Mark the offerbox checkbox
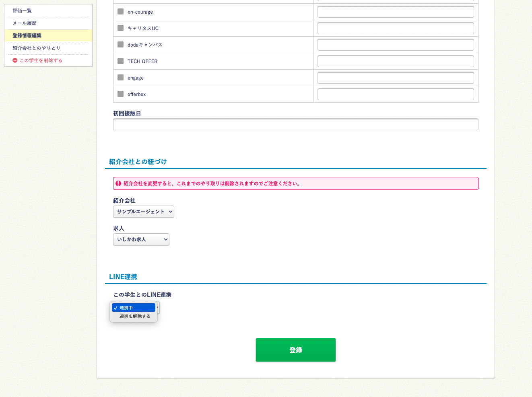 click(120, 94)
